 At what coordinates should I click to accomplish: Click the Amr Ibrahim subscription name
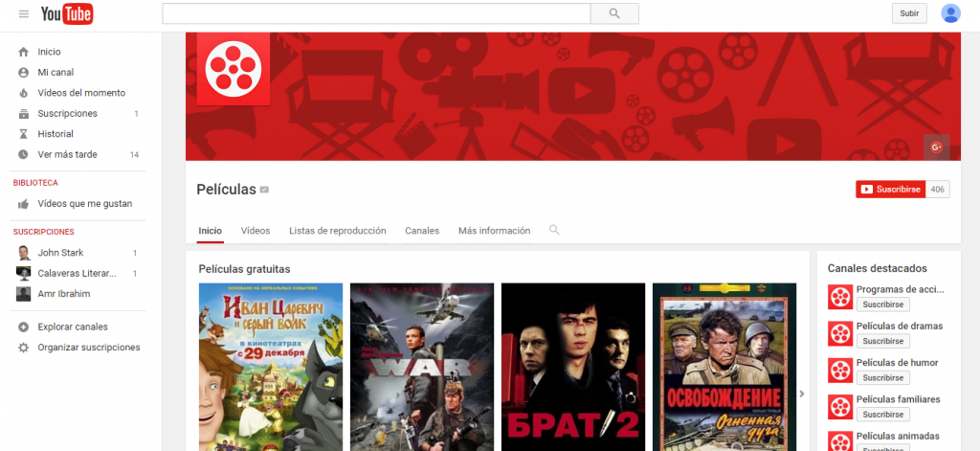[64, 294]
